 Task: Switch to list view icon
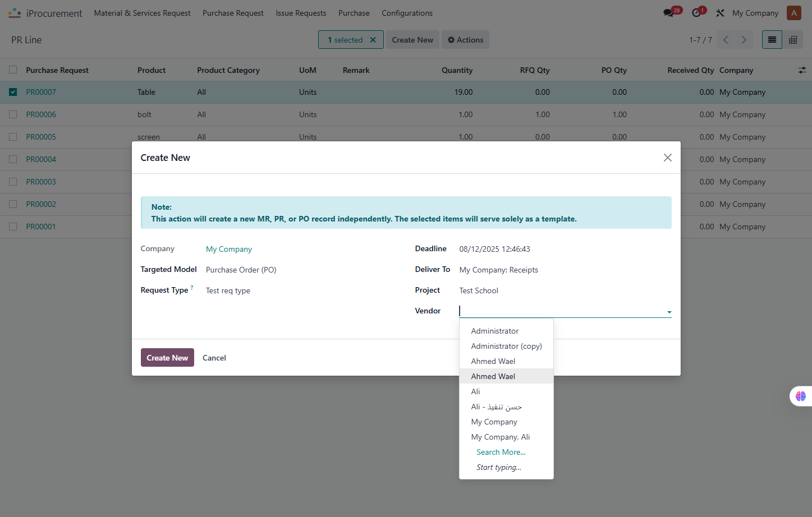click(772, 40)
